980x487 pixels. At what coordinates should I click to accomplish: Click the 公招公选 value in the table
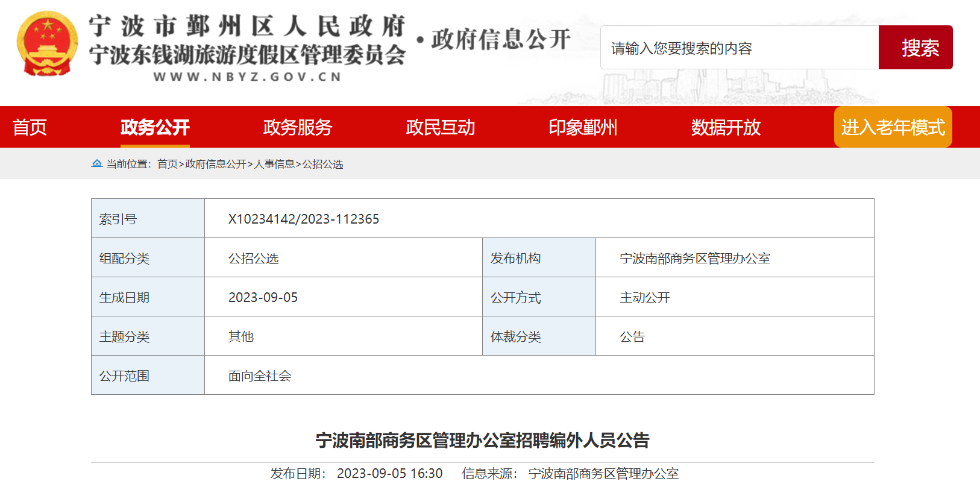pyautogui.click(x=254, y=258)
